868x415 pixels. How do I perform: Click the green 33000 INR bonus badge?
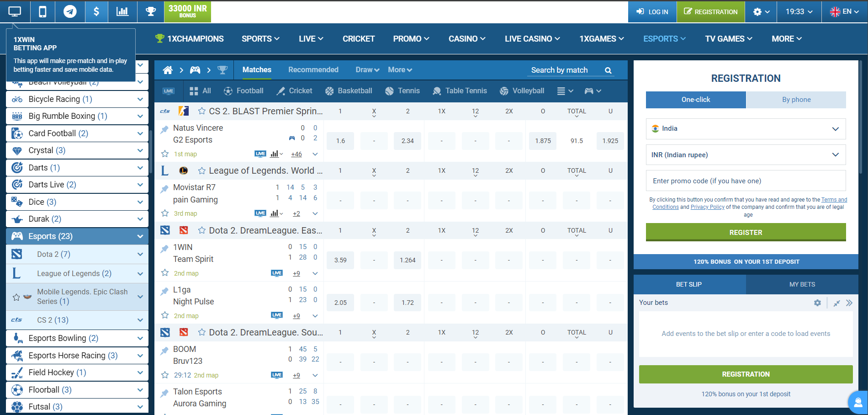click(x=187, y=11)
